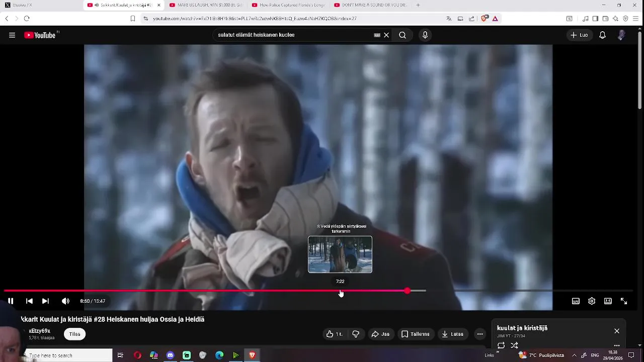Open Discord from the taskbar
Screen dimensions: 644x362
coord(170,355)
